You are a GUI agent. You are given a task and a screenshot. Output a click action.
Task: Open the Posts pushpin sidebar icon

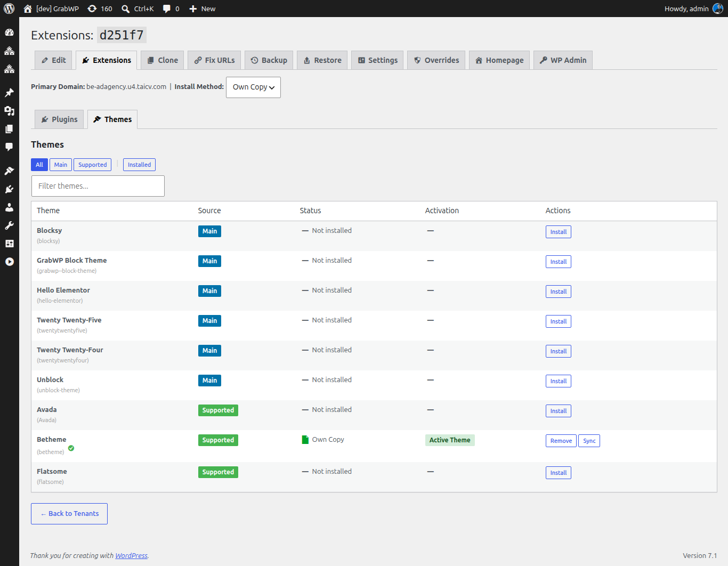click(x=9, y=93)
